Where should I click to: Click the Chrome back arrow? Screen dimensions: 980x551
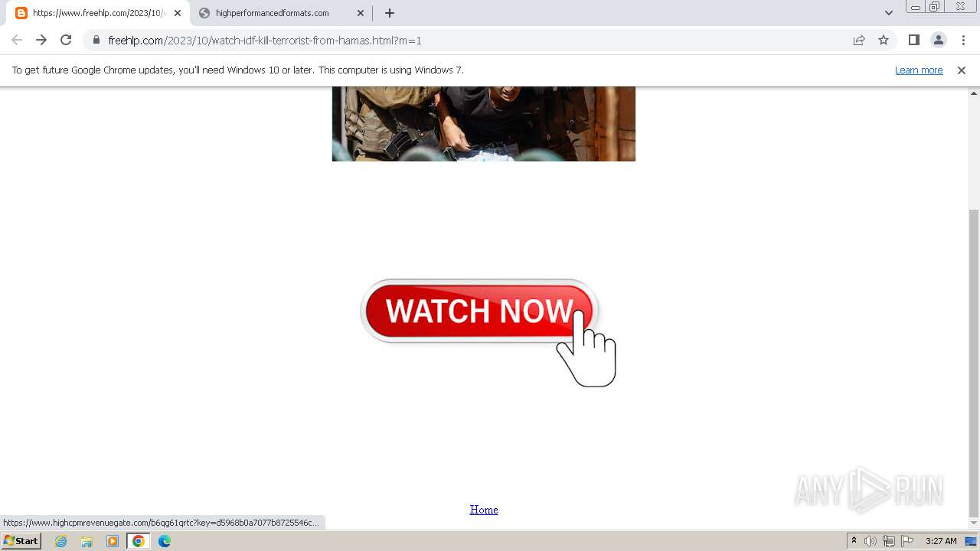tap(17, 40)
